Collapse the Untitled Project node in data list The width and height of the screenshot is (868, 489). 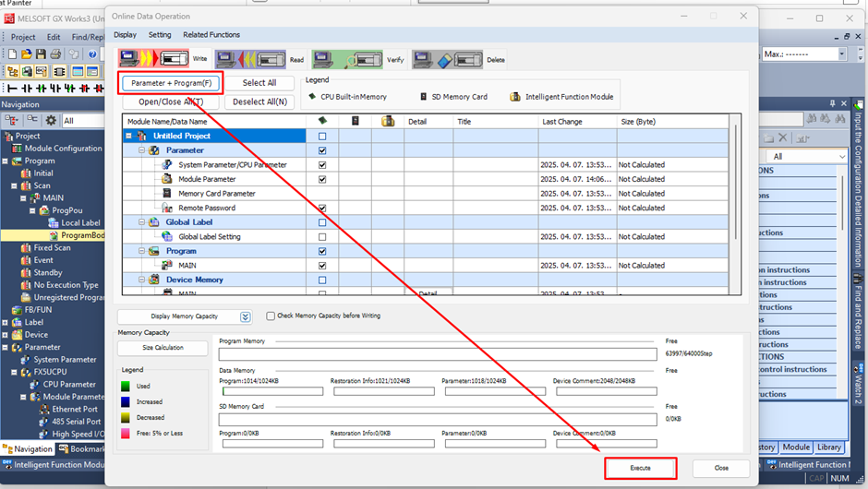click(129, 136)
